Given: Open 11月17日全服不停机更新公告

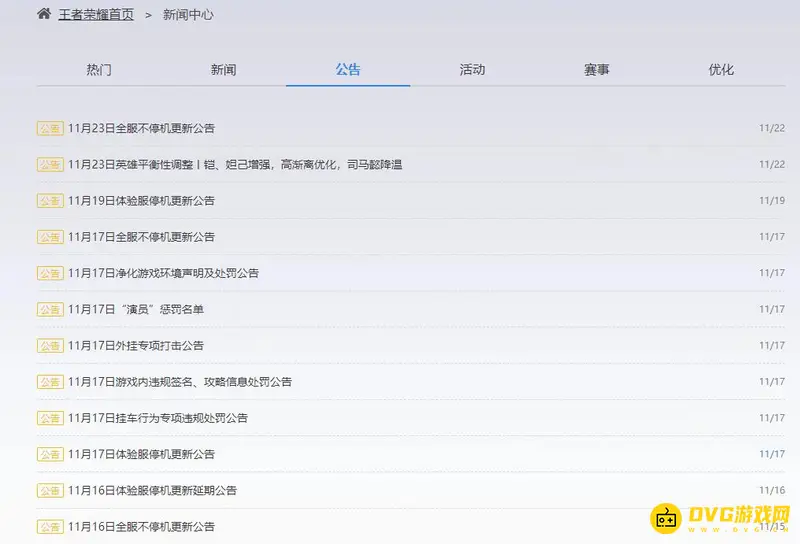Looking at the screenshot, I should point(141,237).
